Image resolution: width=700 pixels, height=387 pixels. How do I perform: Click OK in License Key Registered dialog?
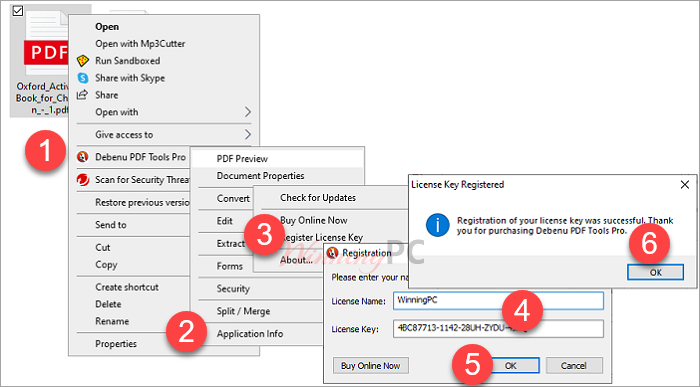[x=655, y=272]
